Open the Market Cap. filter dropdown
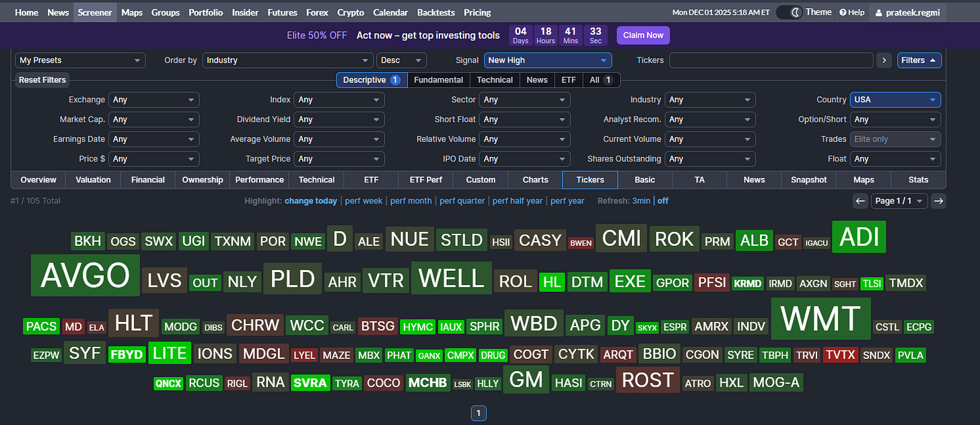 [154, 119]
